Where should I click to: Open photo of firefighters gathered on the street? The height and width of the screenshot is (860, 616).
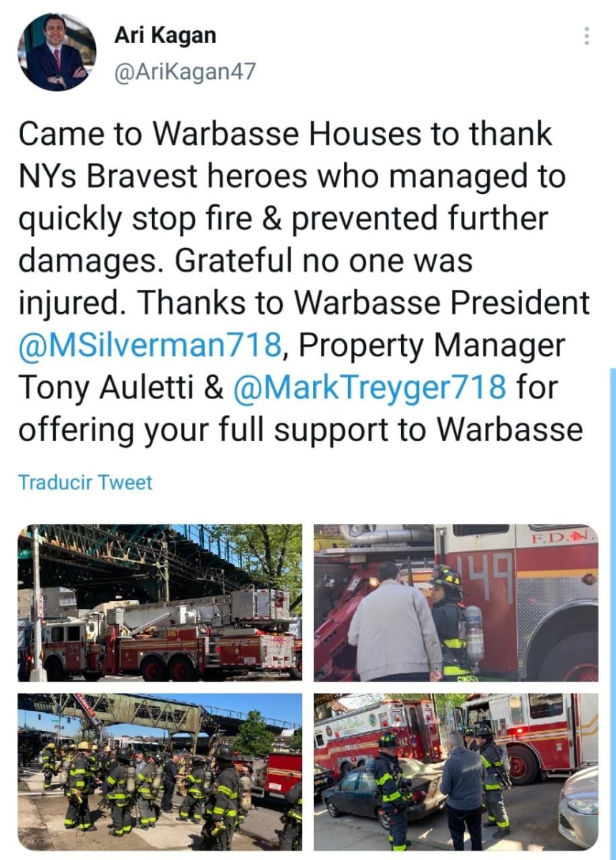[160, 771]
